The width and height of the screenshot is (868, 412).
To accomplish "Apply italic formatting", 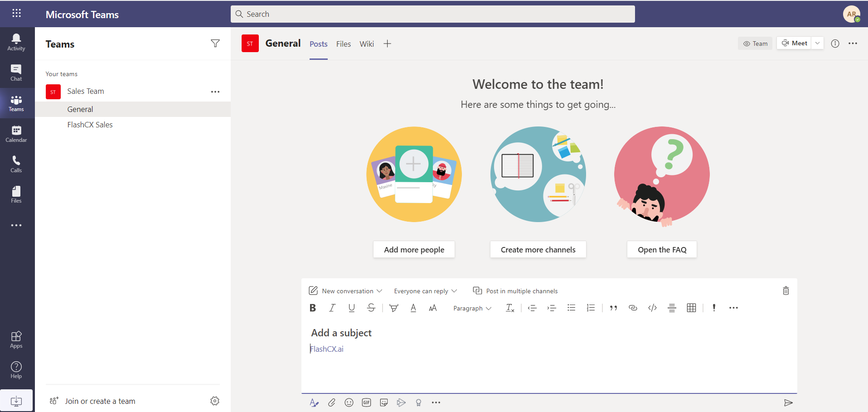I will click(x=332, y=308).
